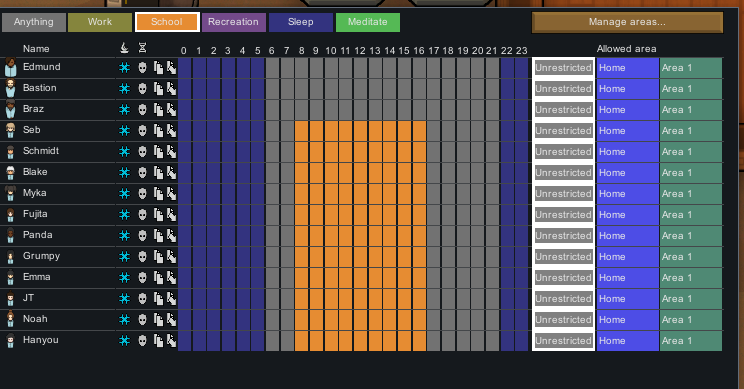The width and height of the screenshot is (744, 389).
Task: Set Edmund's allowed area to Home
Action: tap(627, 68)
